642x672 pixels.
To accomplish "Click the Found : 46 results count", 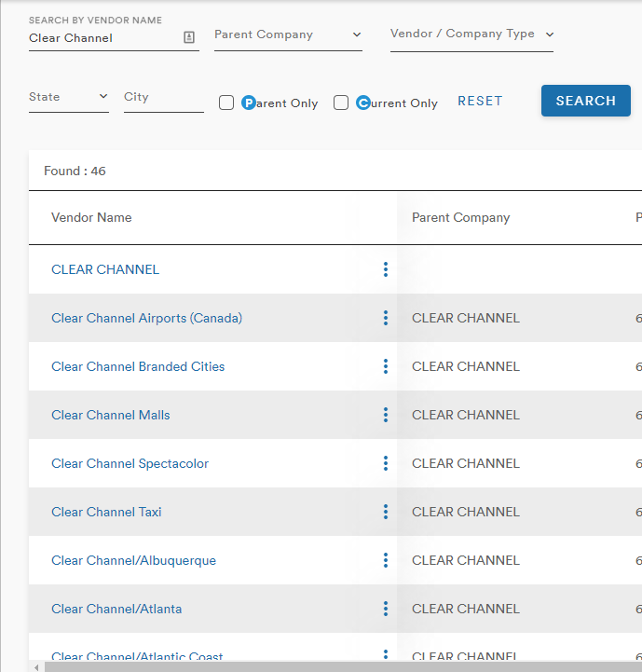I will tap(75, 171).
